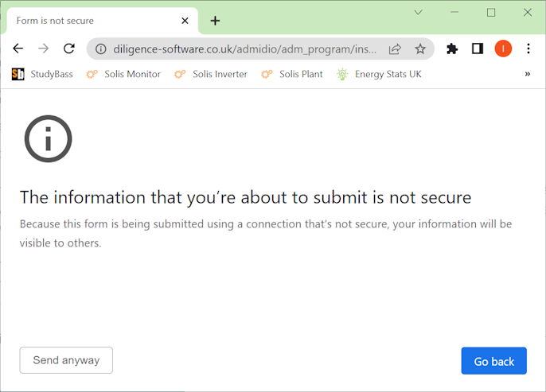This screenshot has height=392, width=546.
Task: Open Chrome three-dot menu
Action: (528, 49)
